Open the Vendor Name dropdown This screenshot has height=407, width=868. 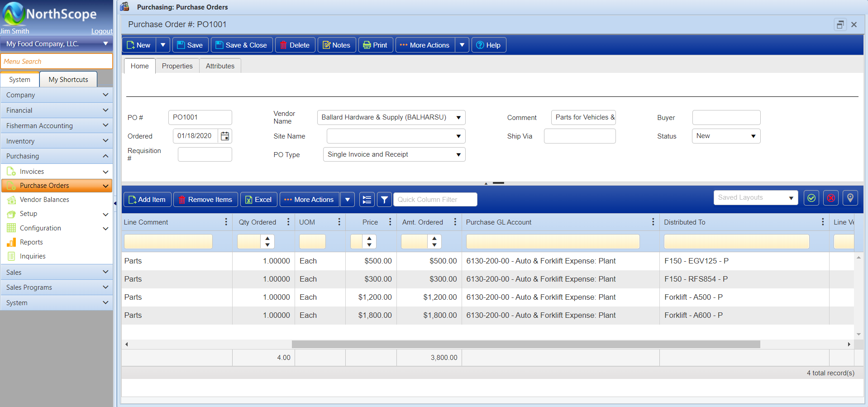458,118
